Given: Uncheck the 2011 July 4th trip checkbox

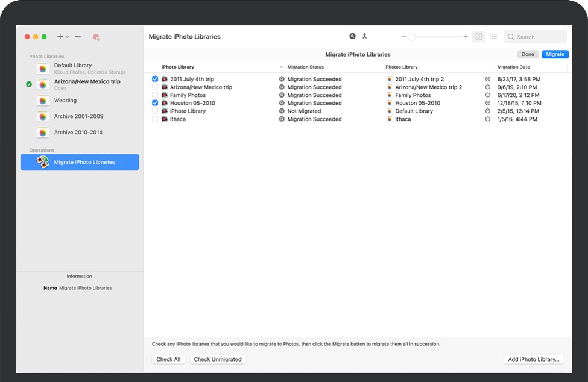Looking at the screenshot, I should tap(155, 79).
